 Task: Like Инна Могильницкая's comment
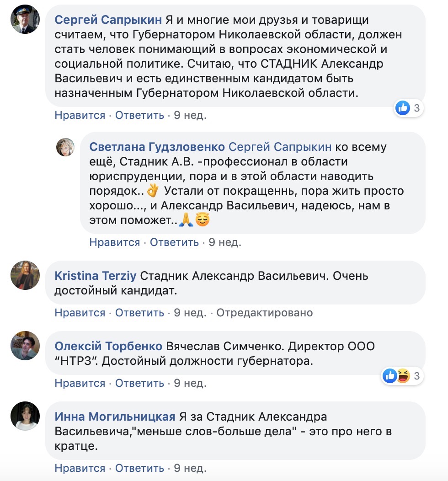[80, 468]
